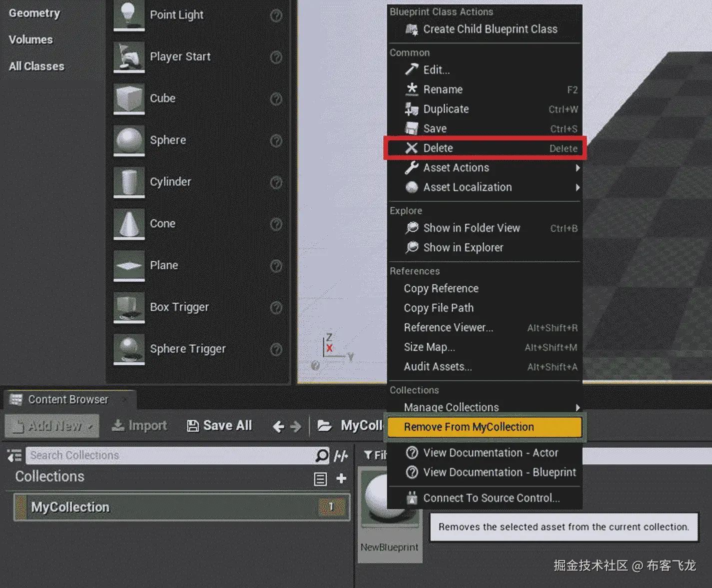Select MyCollection in the collections list
Screen dimensions: 712x588
182,507
